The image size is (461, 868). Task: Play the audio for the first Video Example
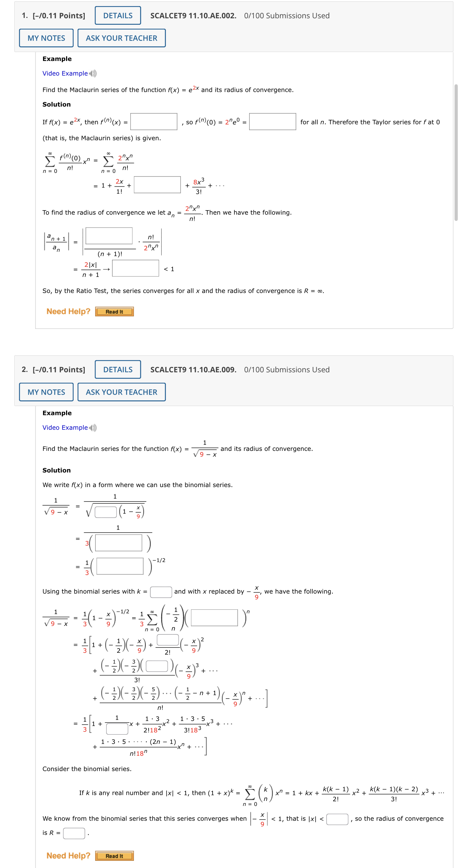(x=93, y=74)
